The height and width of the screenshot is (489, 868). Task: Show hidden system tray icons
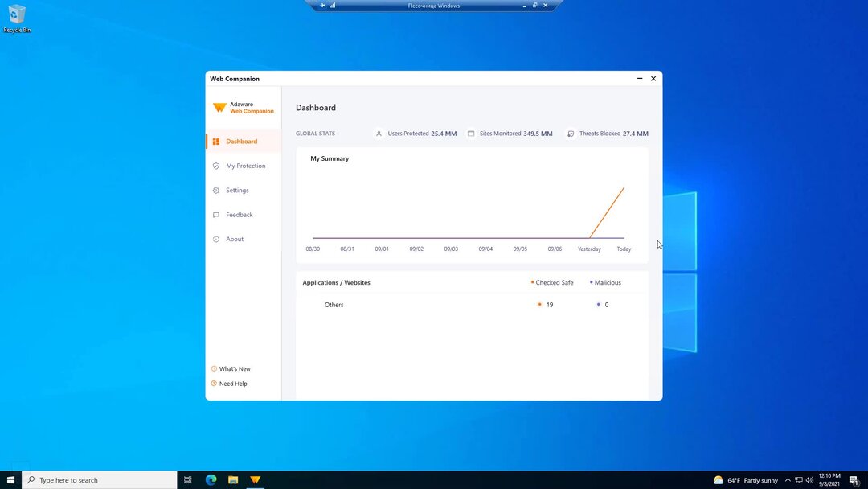click(788, 480)
